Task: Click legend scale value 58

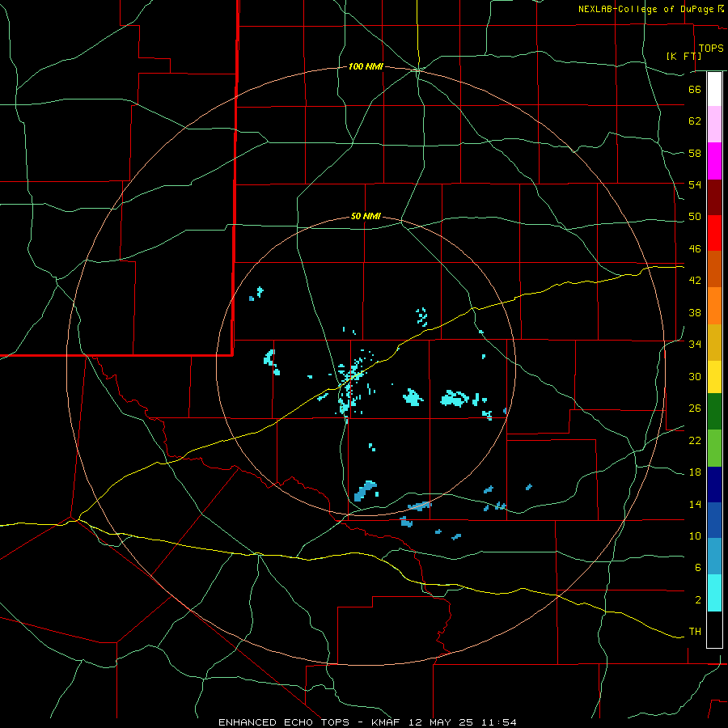Action: (x=695, y=153)
